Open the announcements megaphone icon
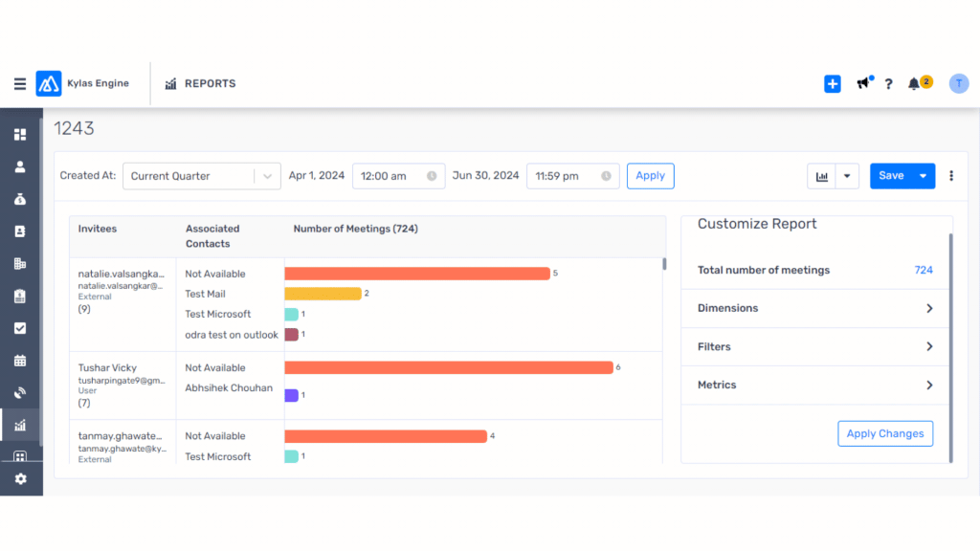This screenshot has height=551, width=980. point(862,83)
